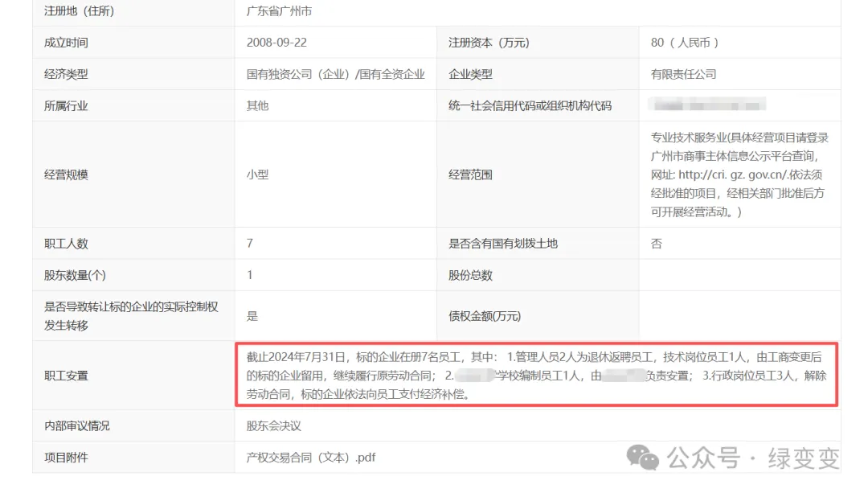Click the 公众号 · 绿变变 watermark text

coord(753,458)
